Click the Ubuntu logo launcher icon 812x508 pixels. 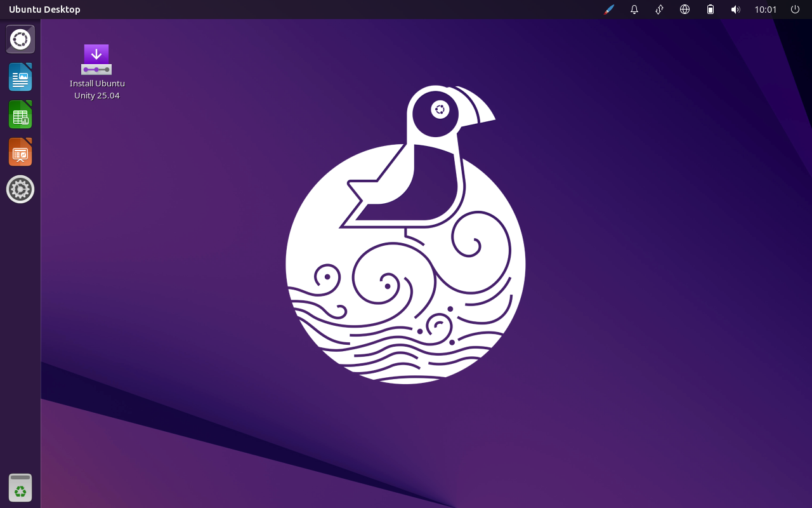[20, 39]
